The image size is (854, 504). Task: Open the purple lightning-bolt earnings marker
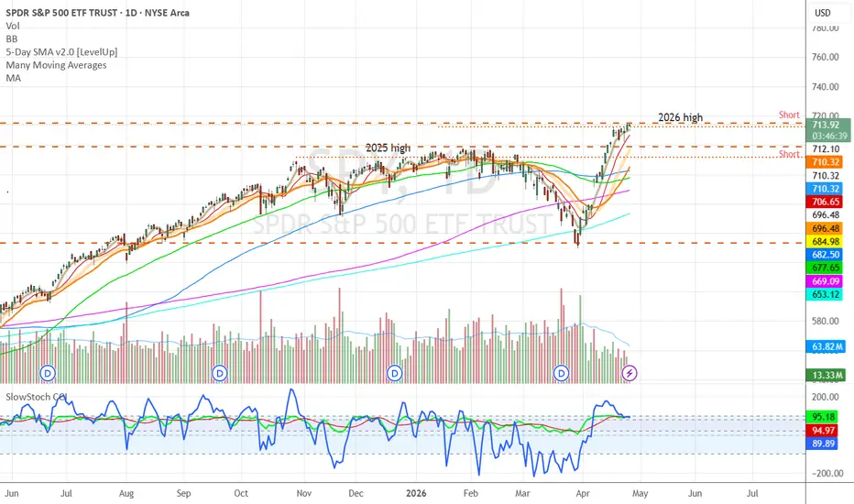point(630,373)
